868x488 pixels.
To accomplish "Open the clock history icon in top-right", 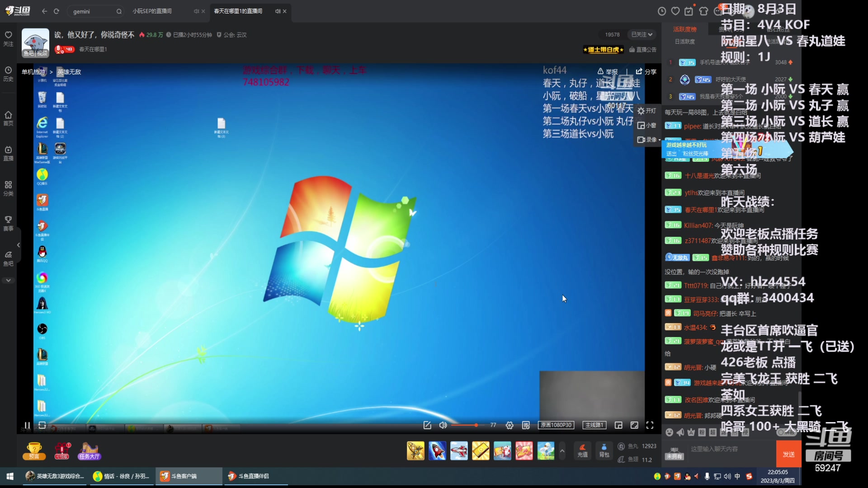I will click(662, 11).
